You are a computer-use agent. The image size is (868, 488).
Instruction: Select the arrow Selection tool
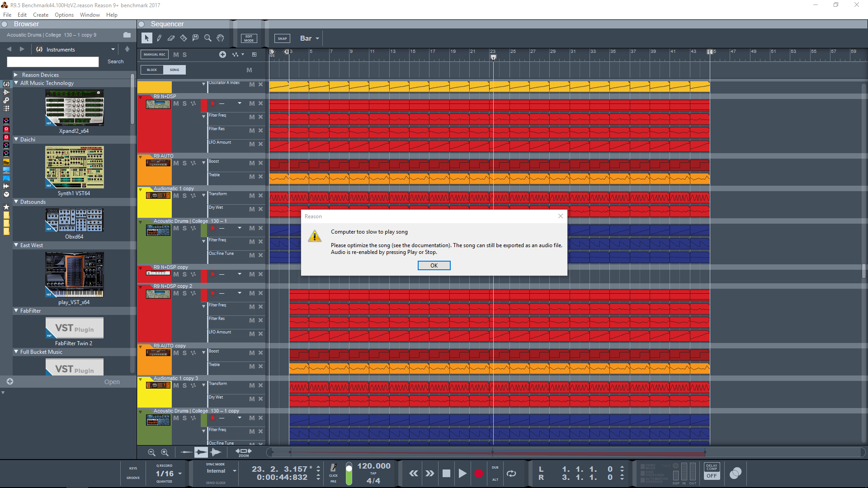click(146, 38)
